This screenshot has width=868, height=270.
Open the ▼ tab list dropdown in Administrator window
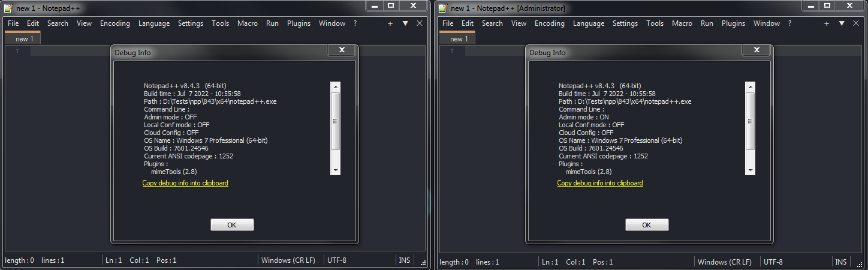pos(842,23)
